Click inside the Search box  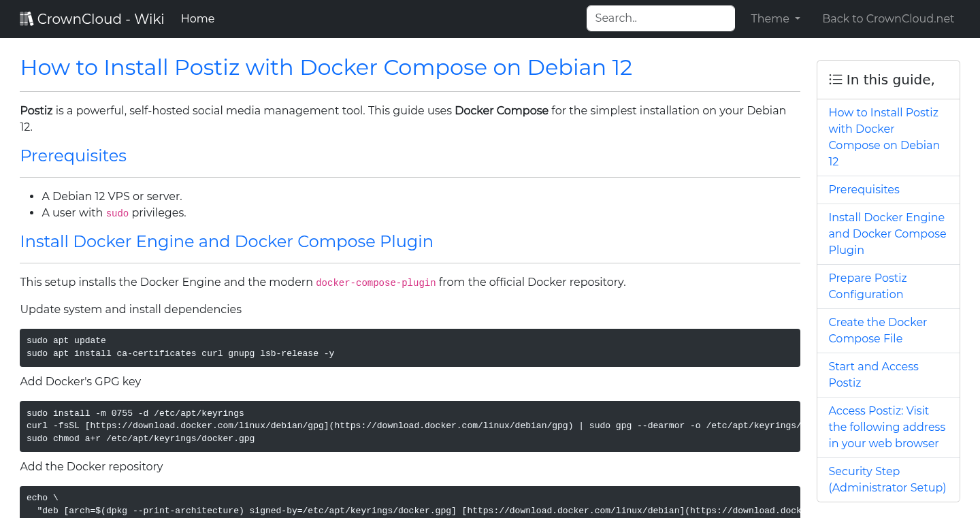(x=660, y=18)
